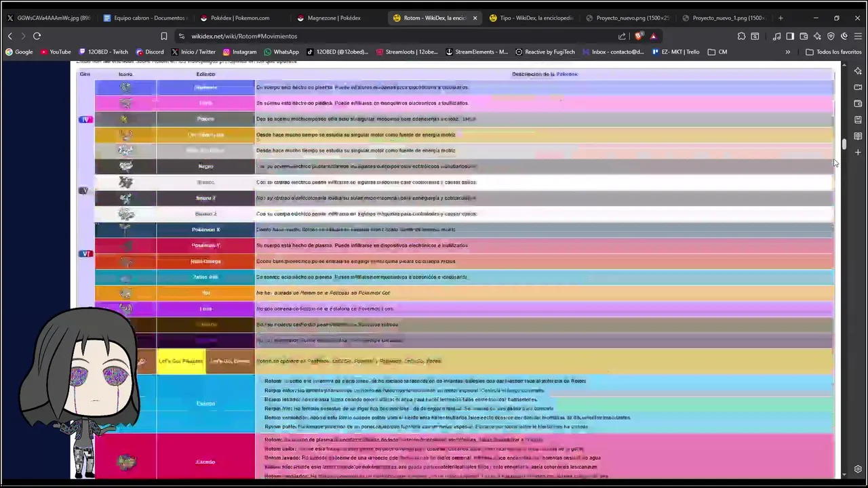Open the tab search icon in the toolbar
Image resolution: width=868 pixels, height=488 pixels.
(755, 36)
